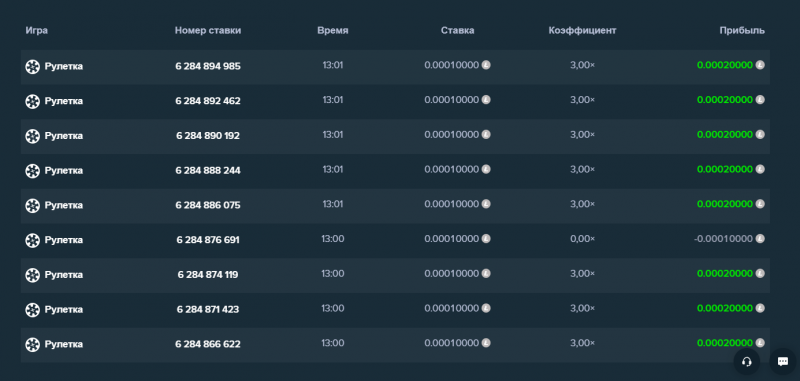Click roulette icon in bet 6 284 894 985 row

pyautogui.click(x=33, y=67)
